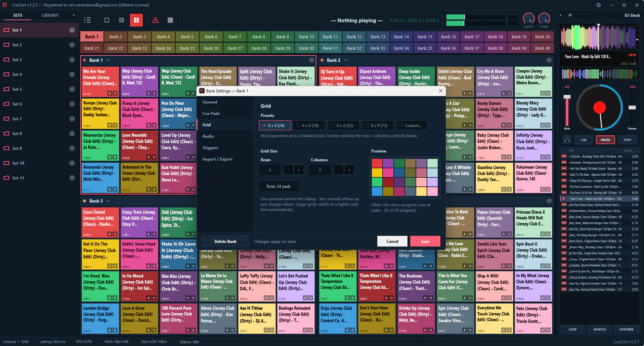Collapse the DJ Deck panel arrow
Screen dimensions: 644x346
point(560,15)
